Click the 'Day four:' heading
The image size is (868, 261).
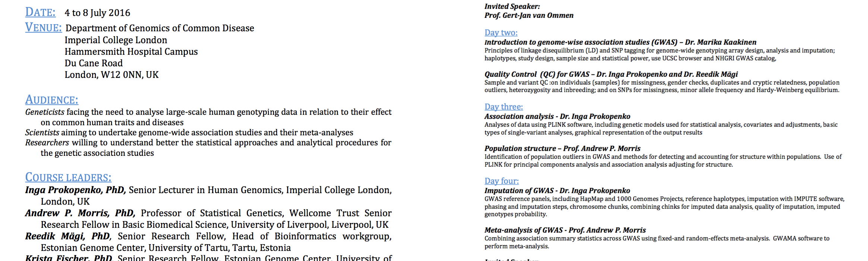[x=501, y=181]
